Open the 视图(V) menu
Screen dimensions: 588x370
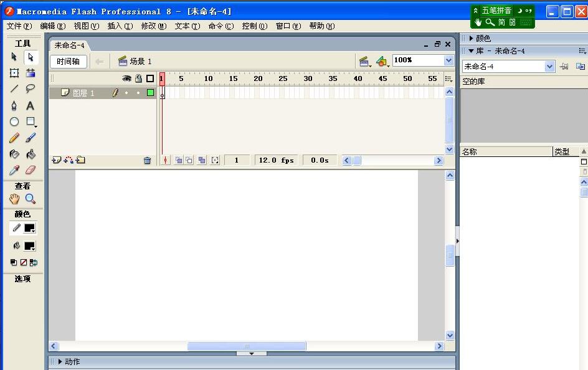(87, 26)
